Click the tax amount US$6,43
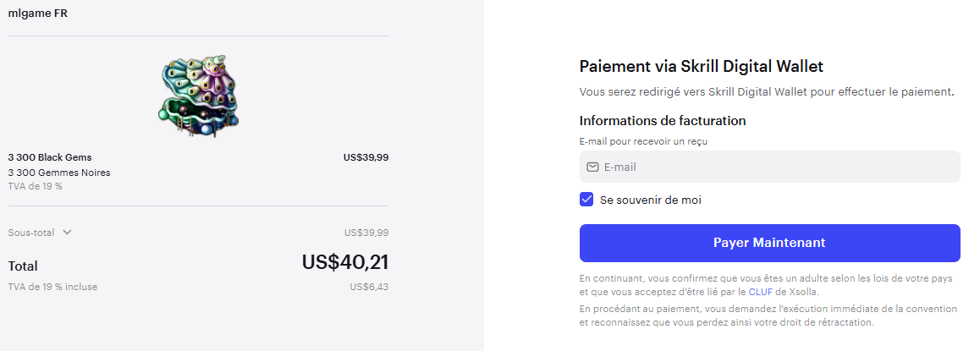The width and height of the screenshot is (980, 351). (369, 287)
